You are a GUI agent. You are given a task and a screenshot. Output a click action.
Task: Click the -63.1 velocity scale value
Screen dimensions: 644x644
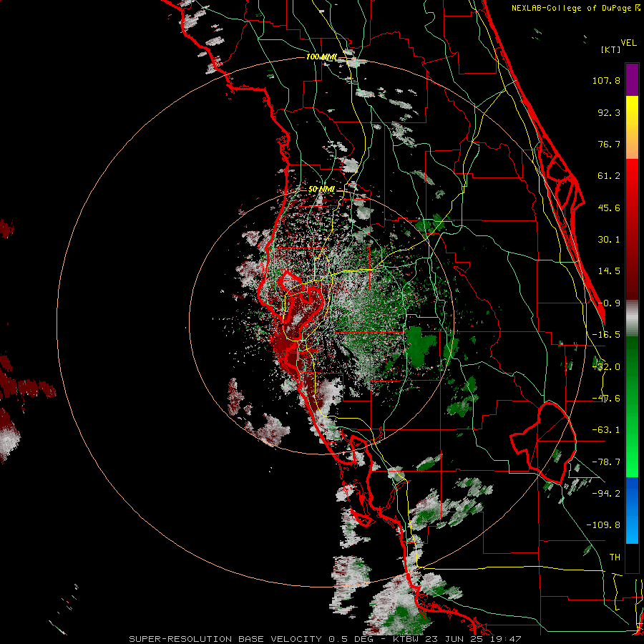[606, 430]
